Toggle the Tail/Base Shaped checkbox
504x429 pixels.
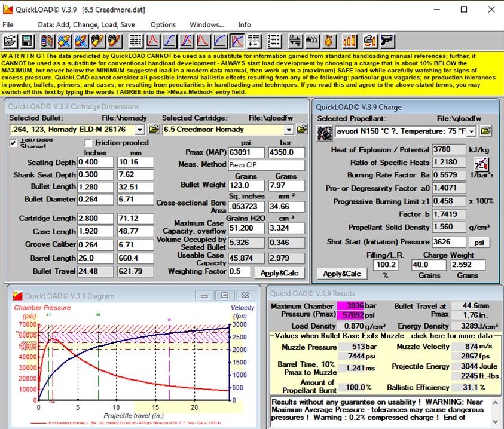coord(13,143)
